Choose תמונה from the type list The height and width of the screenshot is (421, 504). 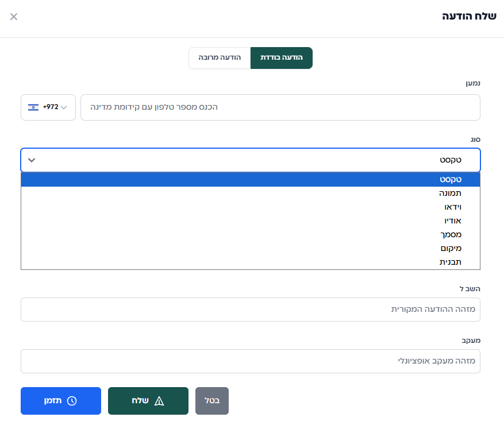point(250,194)
